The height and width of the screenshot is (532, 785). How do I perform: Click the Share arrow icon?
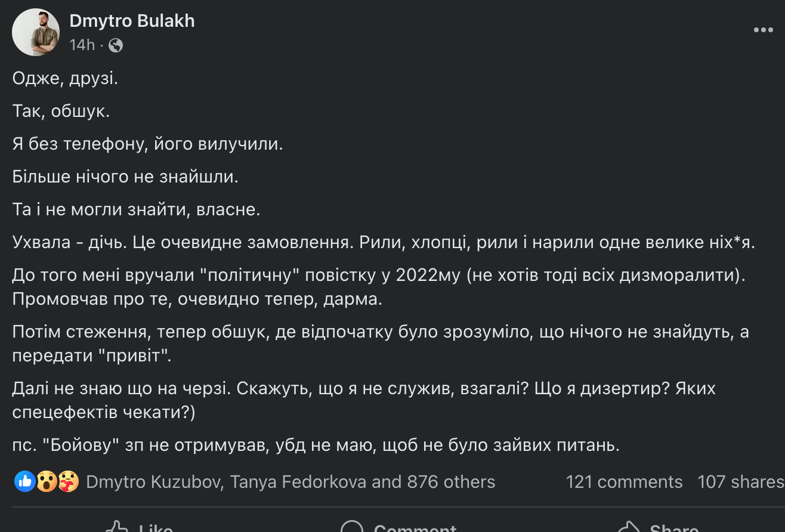pyautogui.click(x=629, y=527)
